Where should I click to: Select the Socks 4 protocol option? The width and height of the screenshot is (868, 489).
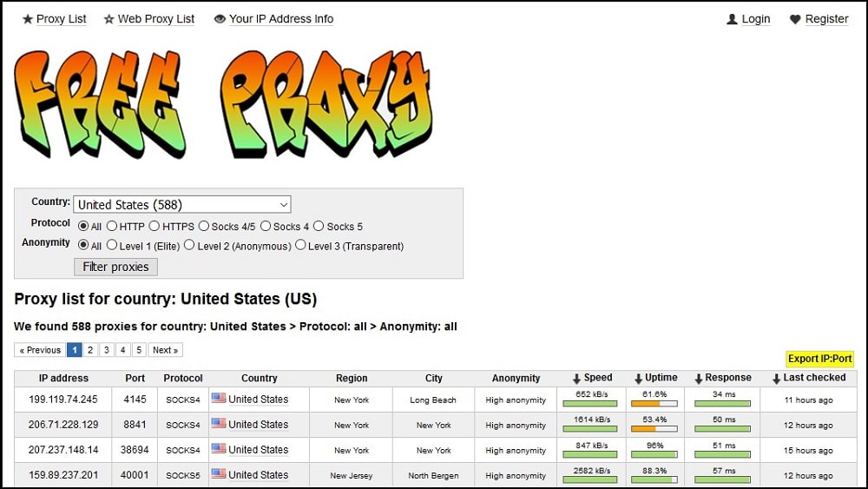tap(266, 226)
